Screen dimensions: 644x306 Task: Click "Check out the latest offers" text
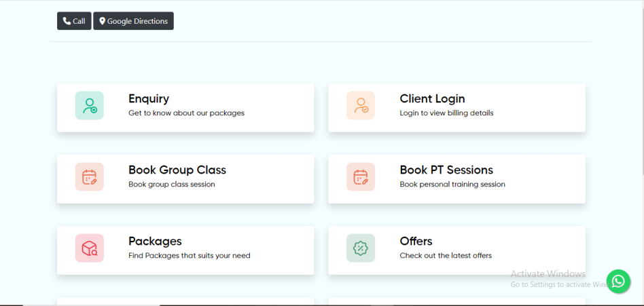(446, 256)
